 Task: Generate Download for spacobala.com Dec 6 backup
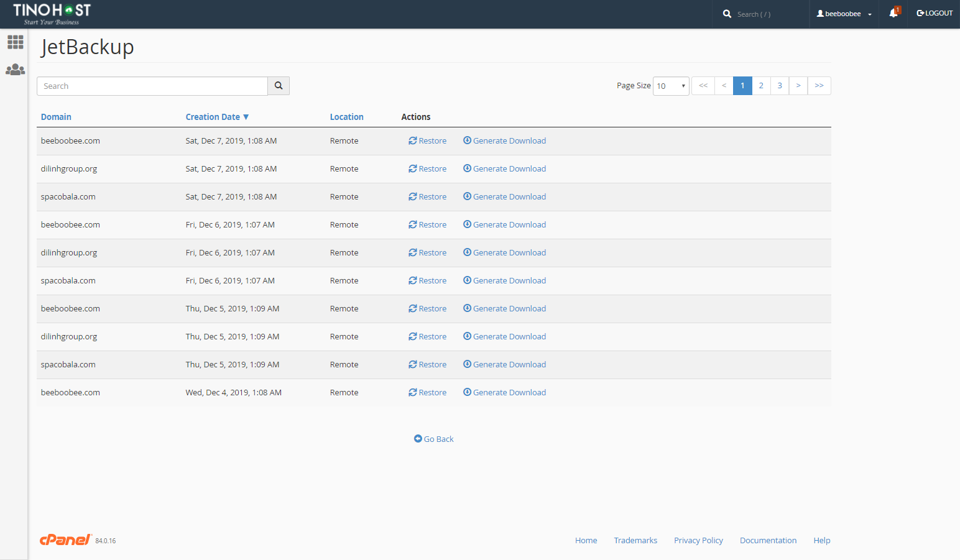[x=504, y=281]
